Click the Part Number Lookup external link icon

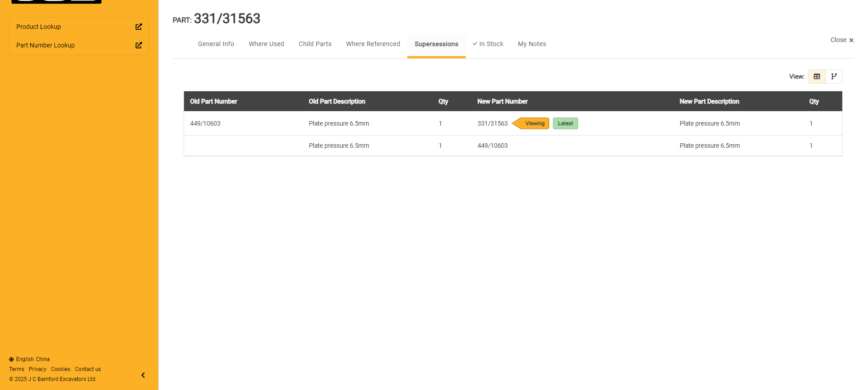tap(139, 45)
